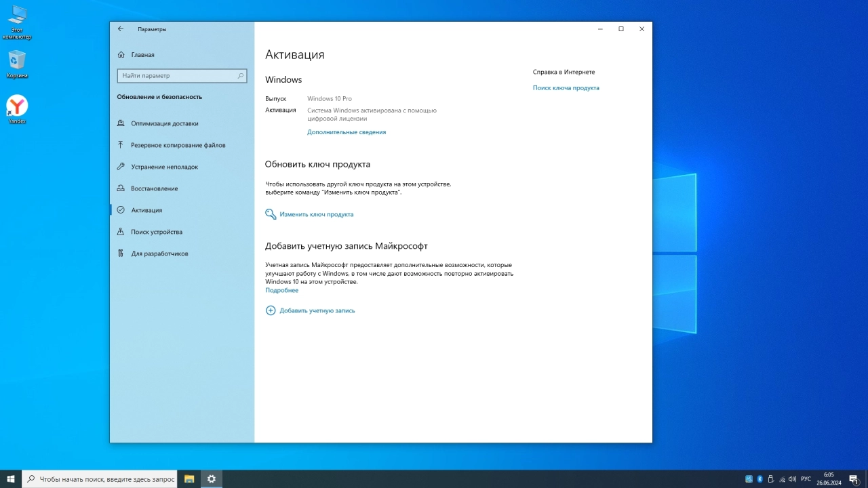Click the Settings gear on the taskbar

tap(212, 479)
